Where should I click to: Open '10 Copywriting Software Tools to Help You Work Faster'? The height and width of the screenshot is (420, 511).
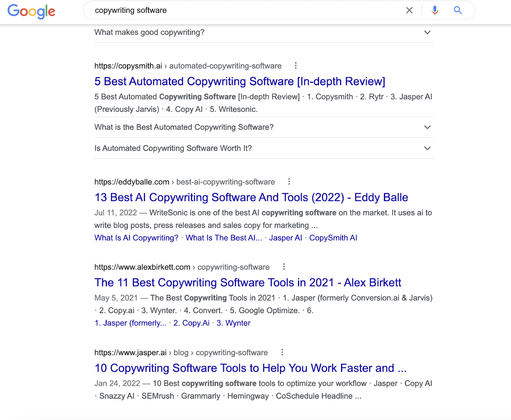pos(251,368)
